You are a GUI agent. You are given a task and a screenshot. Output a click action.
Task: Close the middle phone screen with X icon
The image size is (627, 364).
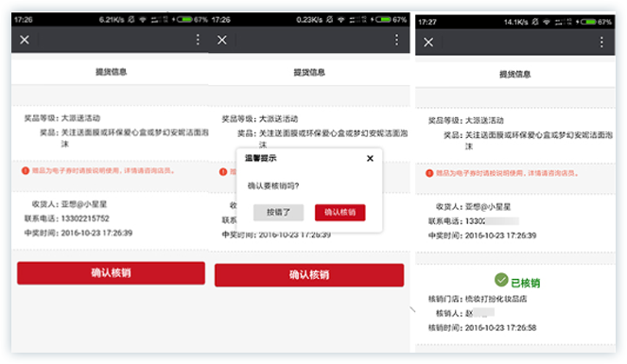pos(222,40)
